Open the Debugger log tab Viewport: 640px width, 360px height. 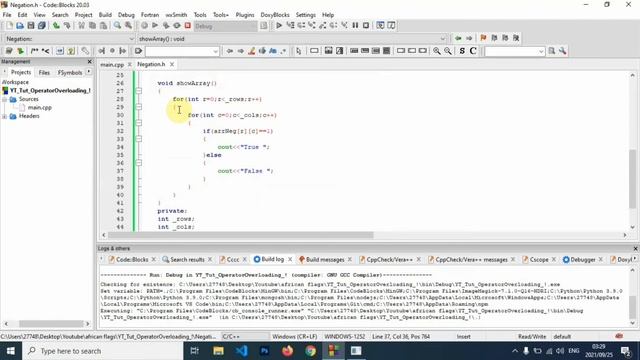[582, 260]
